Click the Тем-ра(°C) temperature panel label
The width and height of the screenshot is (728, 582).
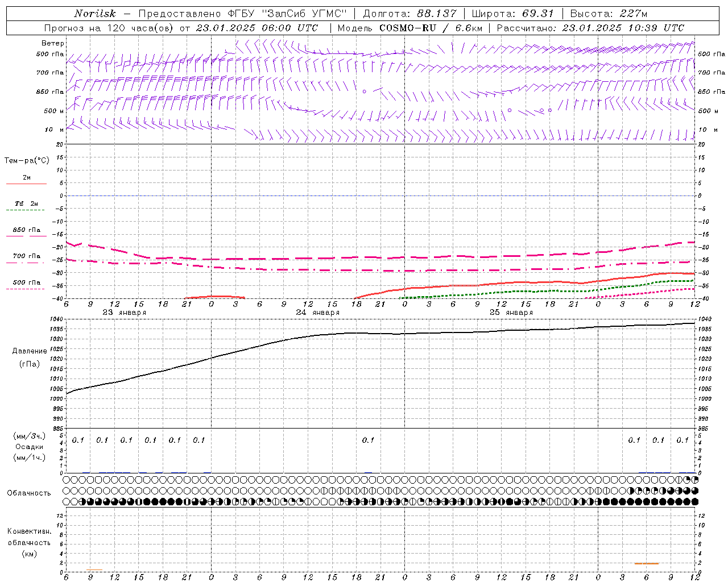click(27, 161)
